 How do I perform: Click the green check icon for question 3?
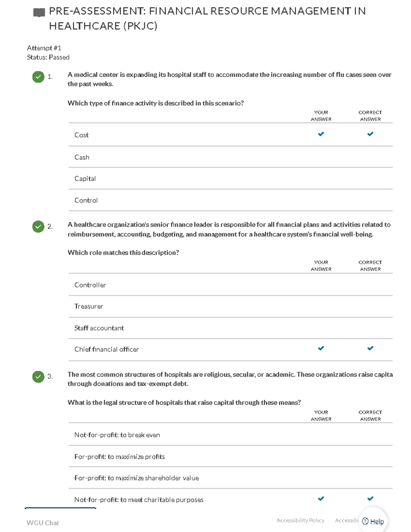pyautogui.click(x=38, y=376)
